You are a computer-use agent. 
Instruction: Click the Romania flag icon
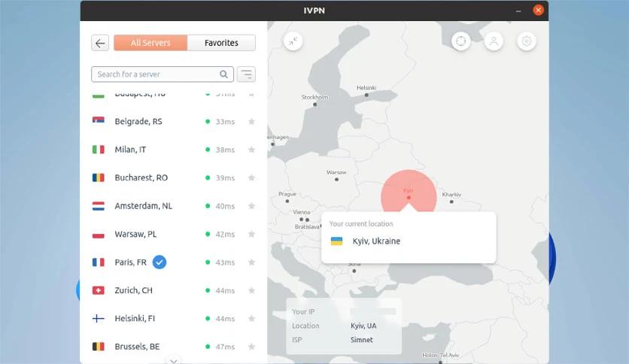(x=99, y=177)
